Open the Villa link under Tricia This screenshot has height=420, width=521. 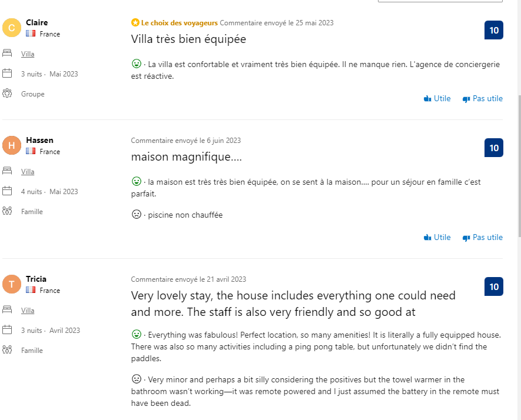click(28, 311)
